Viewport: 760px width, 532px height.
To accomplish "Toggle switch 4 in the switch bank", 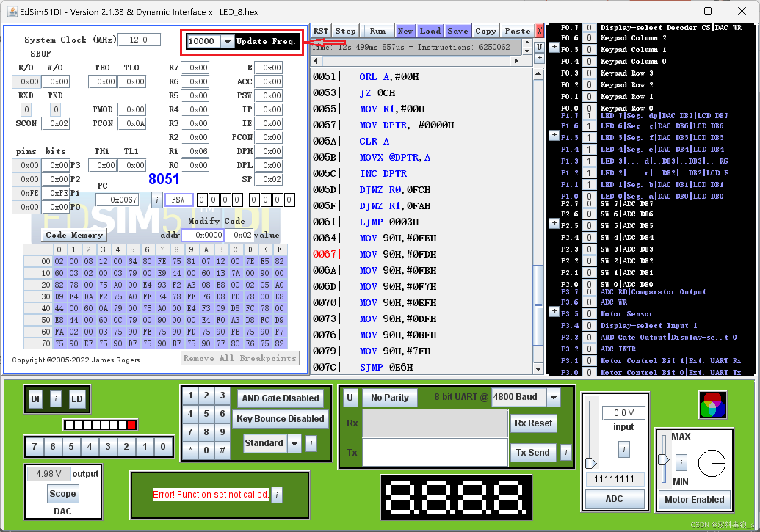I will [x=90, y=447].
